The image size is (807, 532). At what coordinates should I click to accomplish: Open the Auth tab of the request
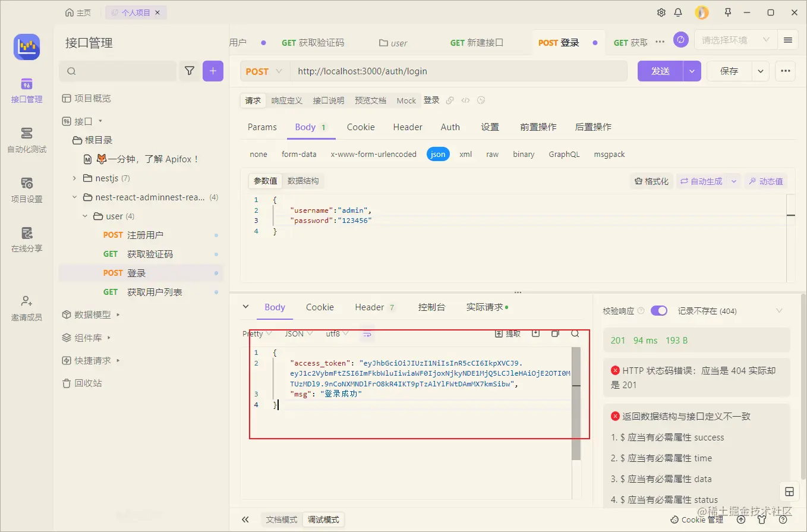click(x=450, y=127)
